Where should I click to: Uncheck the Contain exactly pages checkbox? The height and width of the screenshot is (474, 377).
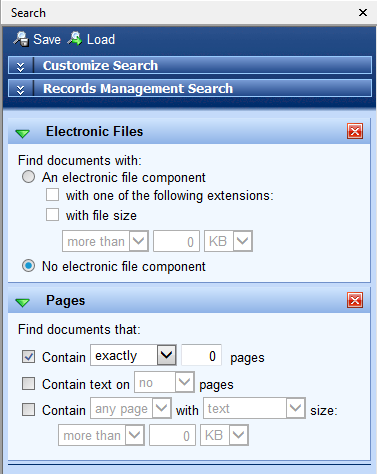[x=28, y=356]
